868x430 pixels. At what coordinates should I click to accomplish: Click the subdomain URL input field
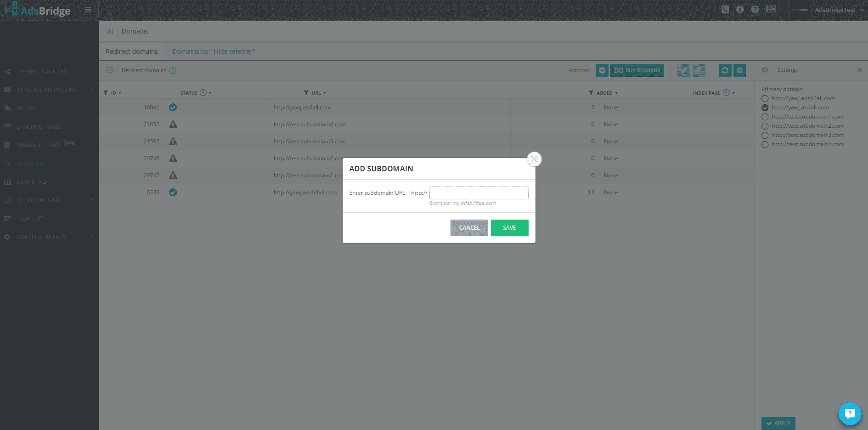479,193
